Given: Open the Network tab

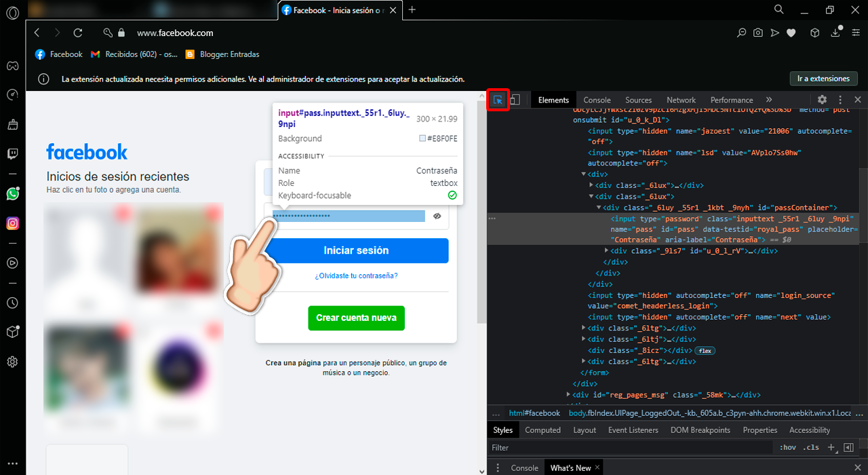Looking at the screenshot, I should coord(681,100).
